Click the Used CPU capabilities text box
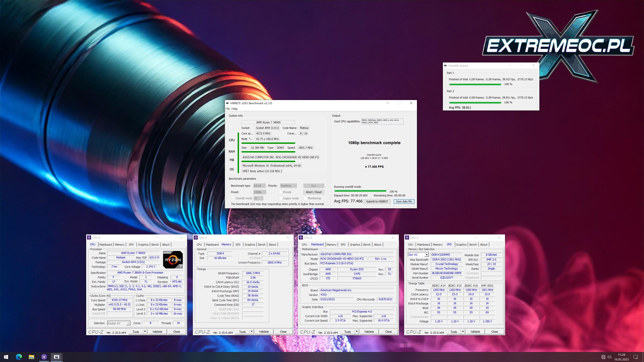The height and width of the screenshot is (362, 644). pyautogui.click(x=382, y=121)
